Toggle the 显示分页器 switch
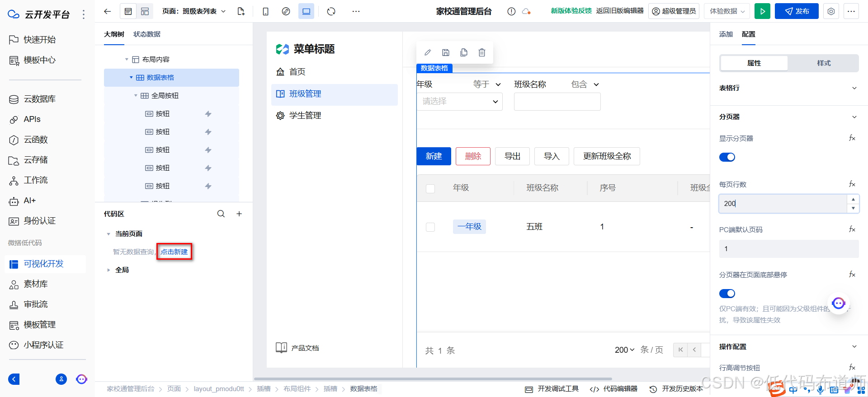868x397 pixels. pyautogui.click(x=727, y=157)
